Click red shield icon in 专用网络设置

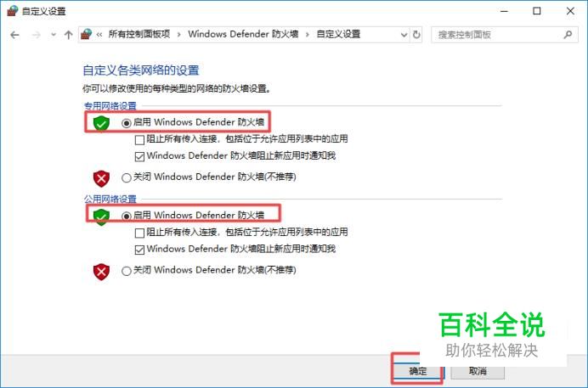(101, 178)
